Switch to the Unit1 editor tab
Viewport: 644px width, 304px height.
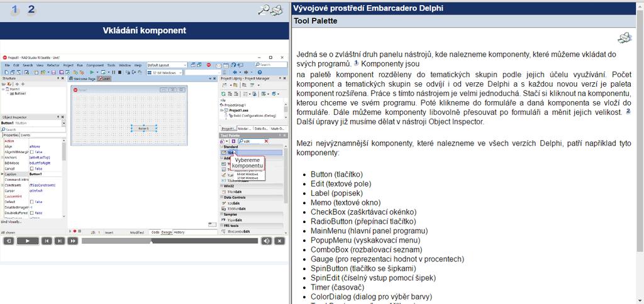point(104,79)
